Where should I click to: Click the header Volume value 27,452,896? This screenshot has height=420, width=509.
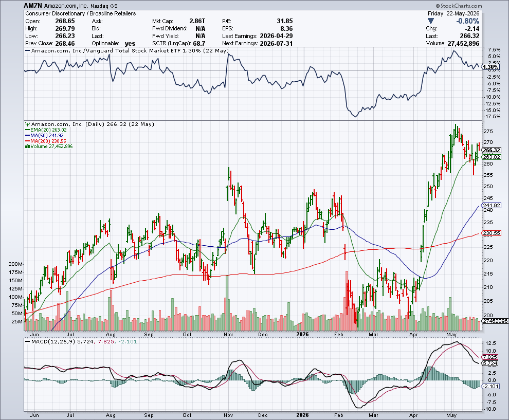[463, 44]
